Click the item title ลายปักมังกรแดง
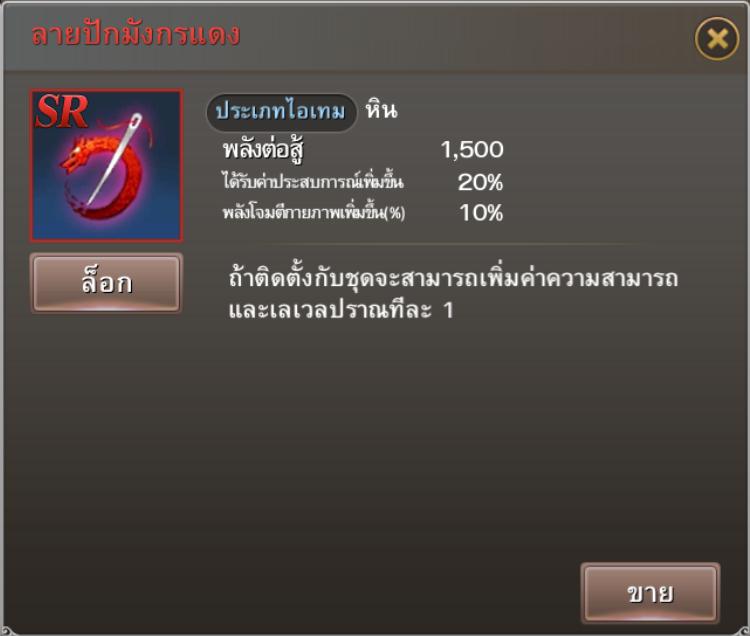Image resolution: width=750 pixels, height=636 pixels. click(136, 34)
